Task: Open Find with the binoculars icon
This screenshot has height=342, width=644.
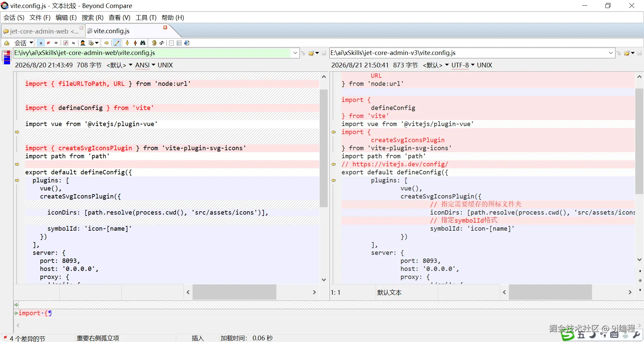Action: click(x=143, y=43)
